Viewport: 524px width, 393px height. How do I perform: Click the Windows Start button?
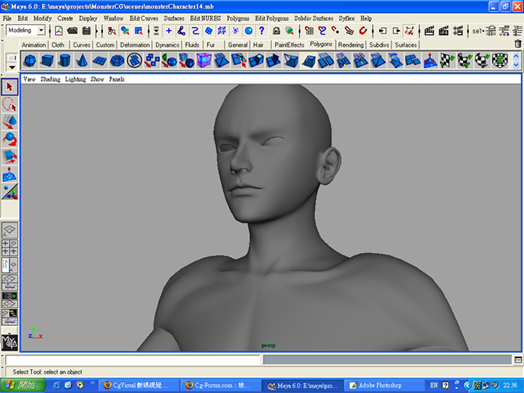(x=22, y=385)
